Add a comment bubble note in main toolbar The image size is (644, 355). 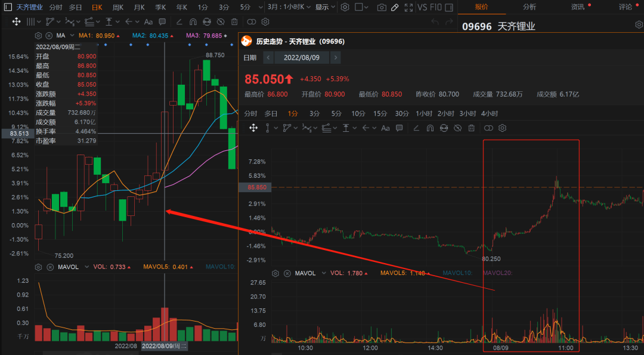point(162,21)
